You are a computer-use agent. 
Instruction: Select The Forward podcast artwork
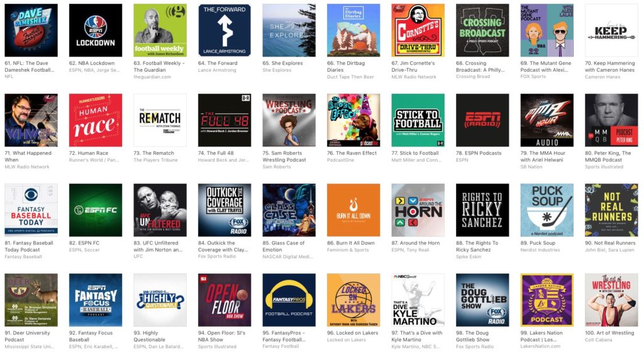tap(225, 30)
